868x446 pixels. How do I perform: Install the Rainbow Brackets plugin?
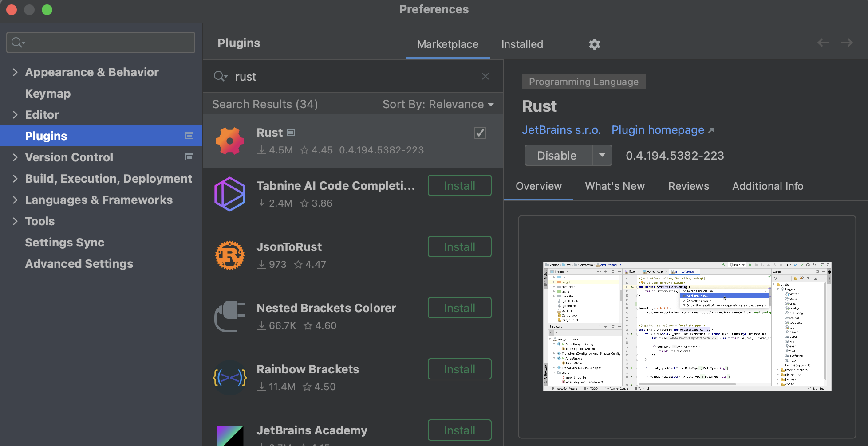click(459, 369)
